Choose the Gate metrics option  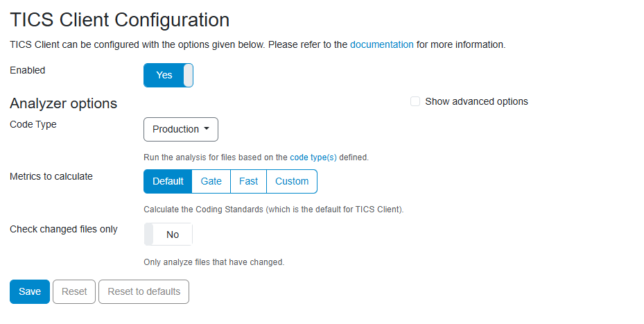[211, 181]
